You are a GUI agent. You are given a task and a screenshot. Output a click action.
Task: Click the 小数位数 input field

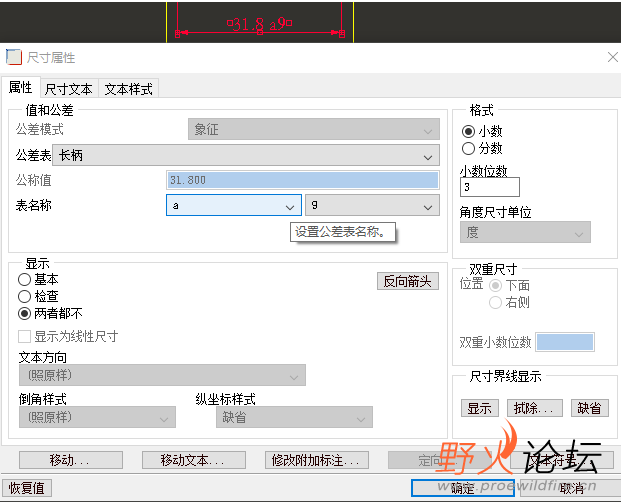[490, 187]
